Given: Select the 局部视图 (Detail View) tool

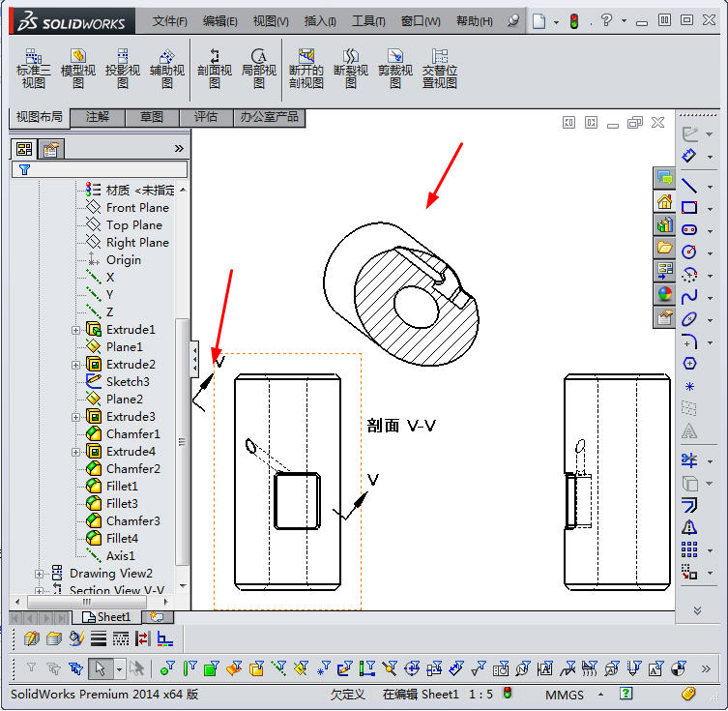Looking at the screenshot, I should pyautogui.click(x=259, y=69).
